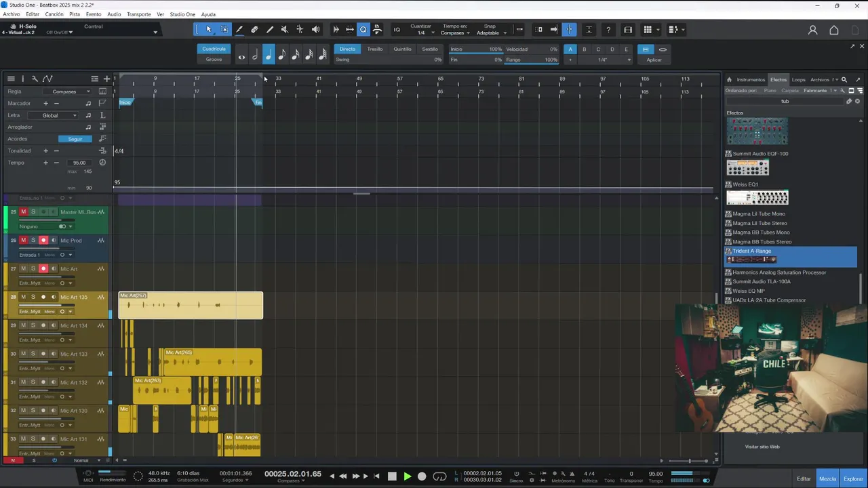The height and width of the screenshot is (488, 868).
Task: Open the 1/4" quantize length dropdown
Action: (x=605, y=60)
